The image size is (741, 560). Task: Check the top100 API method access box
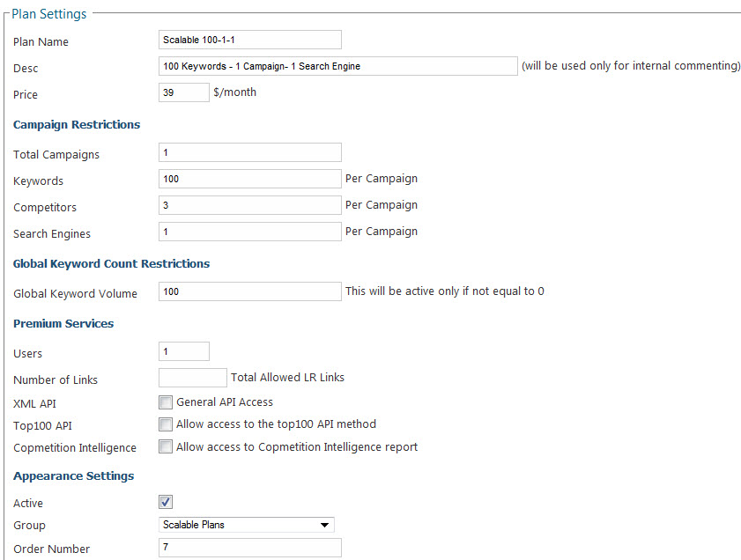pyautogui.click(x=166, y=424)
